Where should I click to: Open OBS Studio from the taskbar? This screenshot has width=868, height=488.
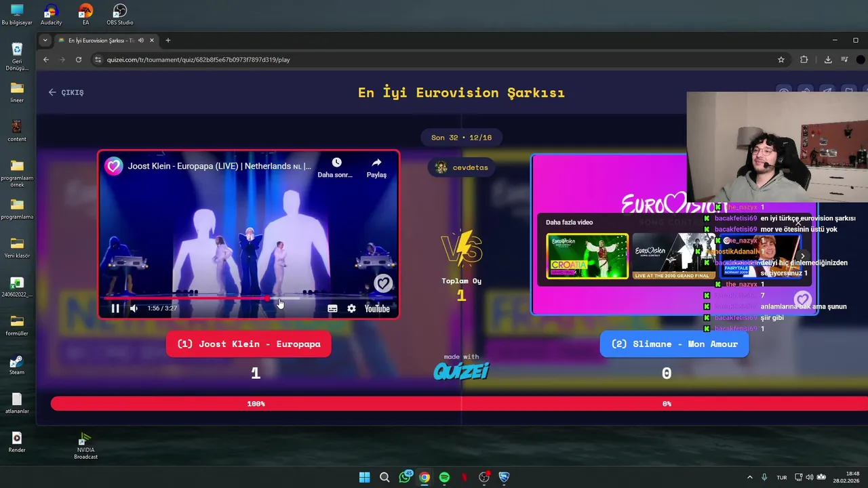[484, 477]
